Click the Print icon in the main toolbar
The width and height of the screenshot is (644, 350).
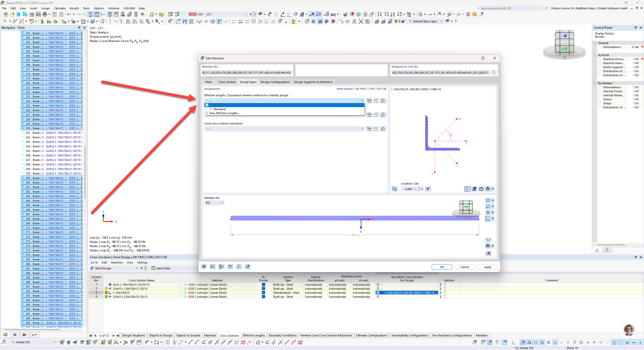[45, 14]
